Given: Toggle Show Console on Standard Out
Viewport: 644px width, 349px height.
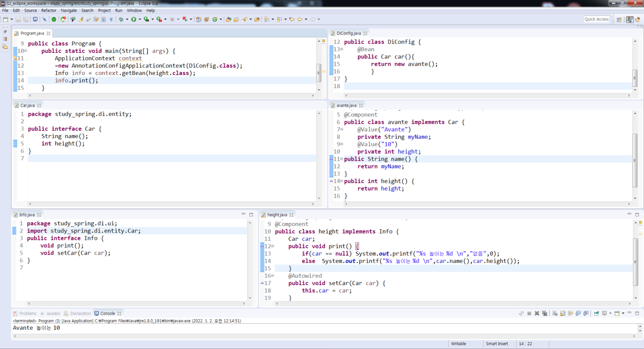Looking at the screenshot, I should [x=578, y=313].
